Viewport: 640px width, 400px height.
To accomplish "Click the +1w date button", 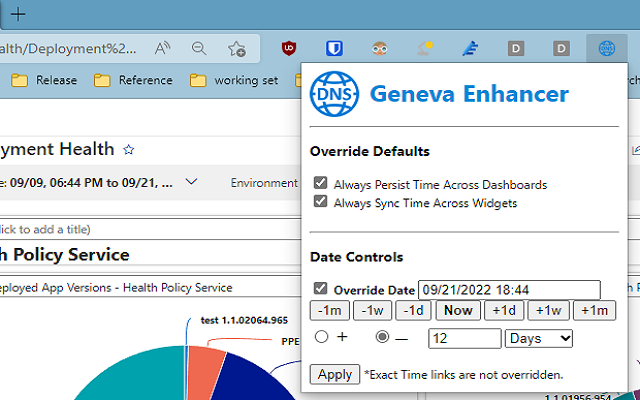I will pyautogui.click(x=548, y=311).
